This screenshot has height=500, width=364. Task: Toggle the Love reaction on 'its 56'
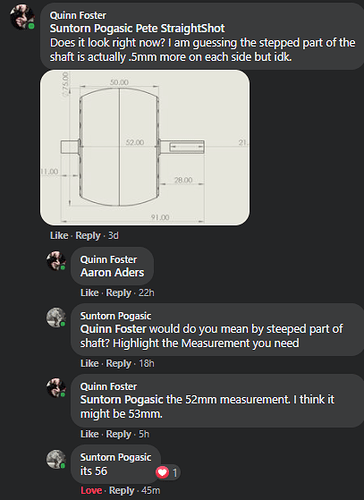(x=91, y=491)
